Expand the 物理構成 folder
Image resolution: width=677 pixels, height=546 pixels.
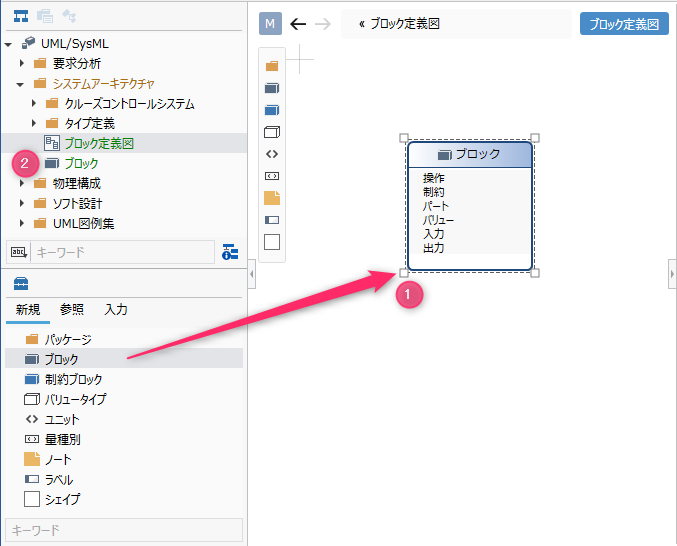point(22,183)
